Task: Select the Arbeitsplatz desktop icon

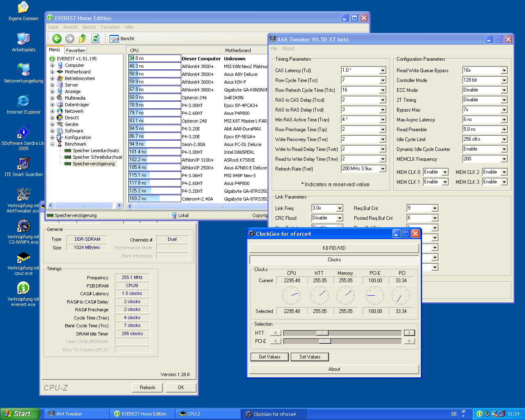Action: coord(23,39)
